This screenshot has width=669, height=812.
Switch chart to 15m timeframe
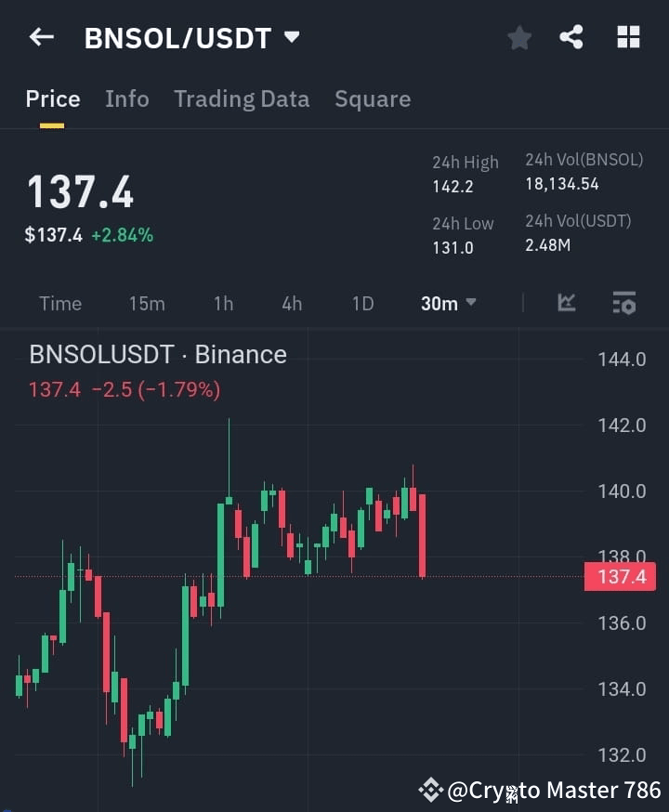coord(147,303)
